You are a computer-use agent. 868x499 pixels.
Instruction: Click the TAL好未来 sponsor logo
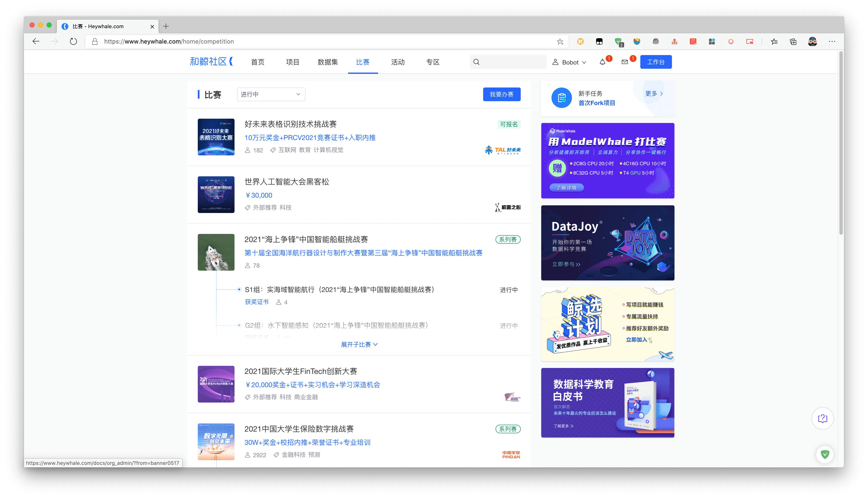click(502, 150)
